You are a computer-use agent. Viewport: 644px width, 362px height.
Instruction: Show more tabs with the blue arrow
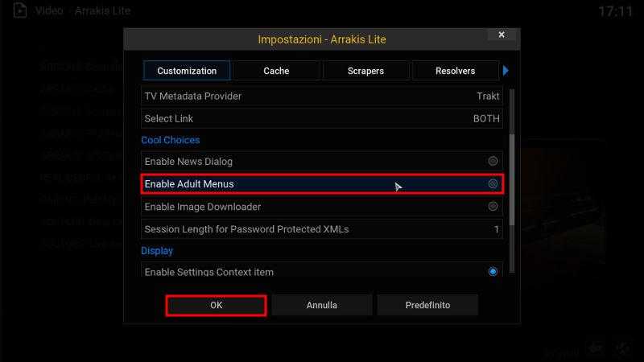(x=506, y=71)
